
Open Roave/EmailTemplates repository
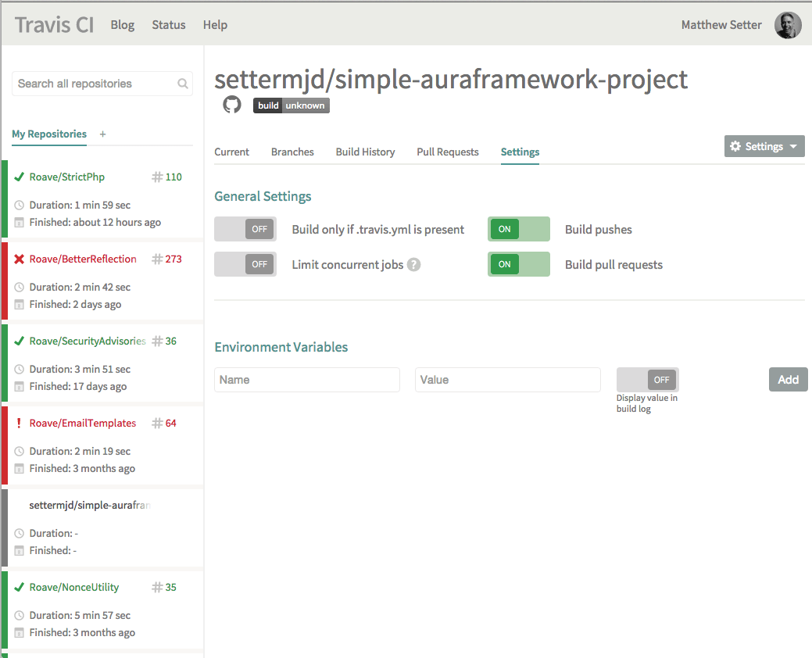[x=82, y=423]
